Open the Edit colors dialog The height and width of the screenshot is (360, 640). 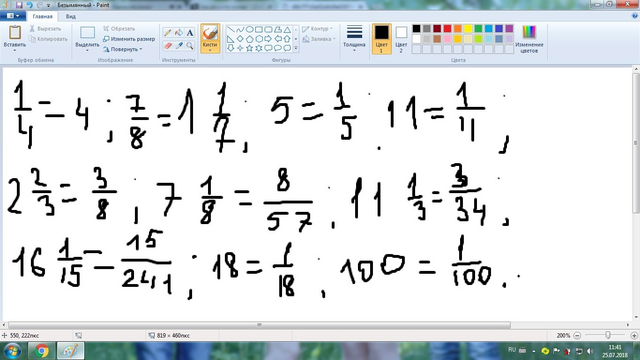pos(529,39)
